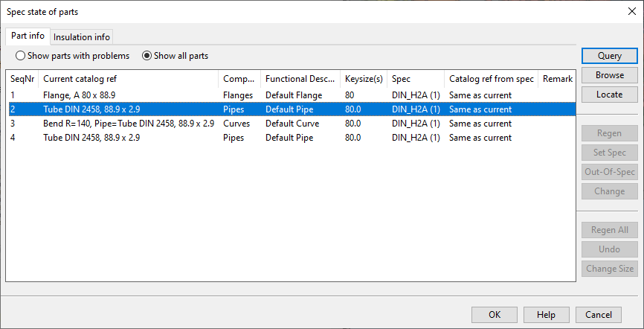This screenshot has width=644, height=329.
Task: Click the Keysize(s) column header
Action: pyautogui.click(x=363, y=79)
